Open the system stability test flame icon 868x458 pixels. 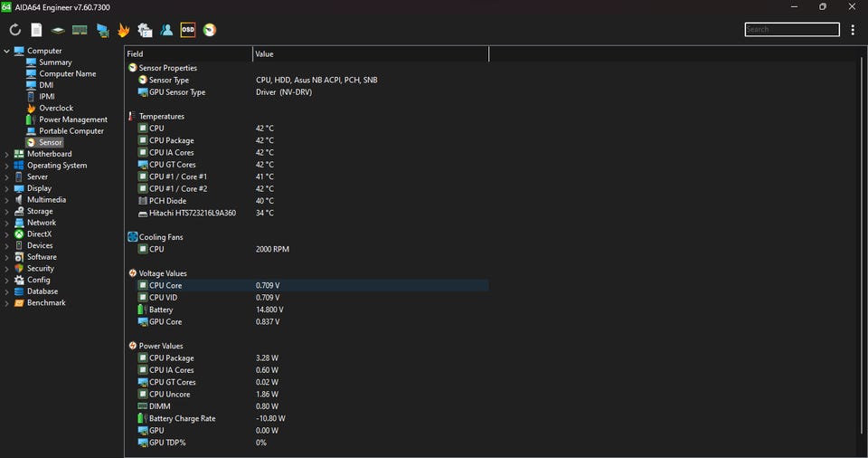[x=124, y=30]
